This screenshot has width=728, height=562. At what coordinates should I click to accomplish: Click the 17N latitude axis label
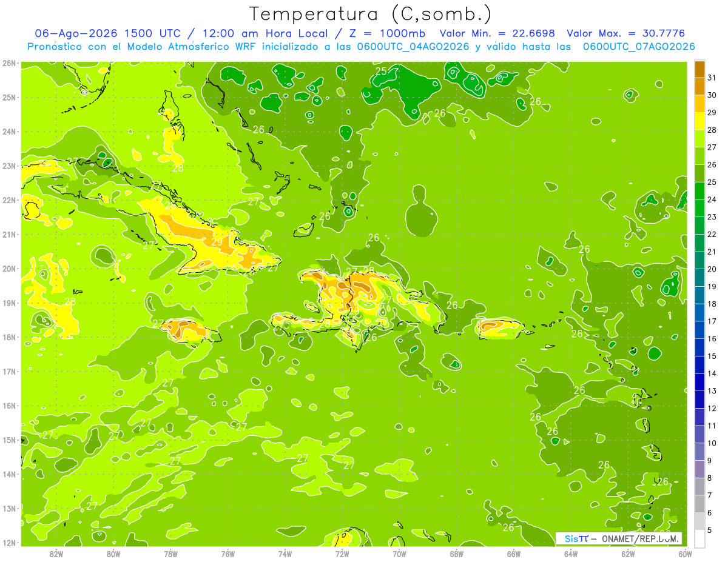(9, 371)
